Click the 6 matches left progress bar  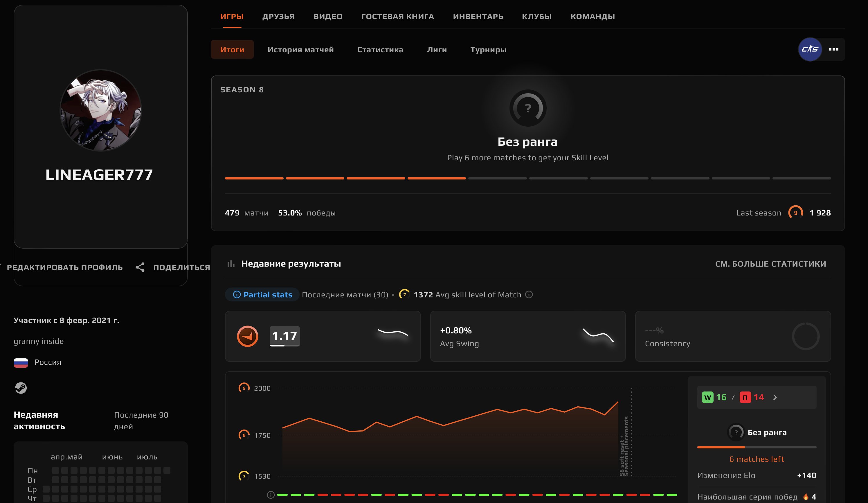[x=757, y=447]
